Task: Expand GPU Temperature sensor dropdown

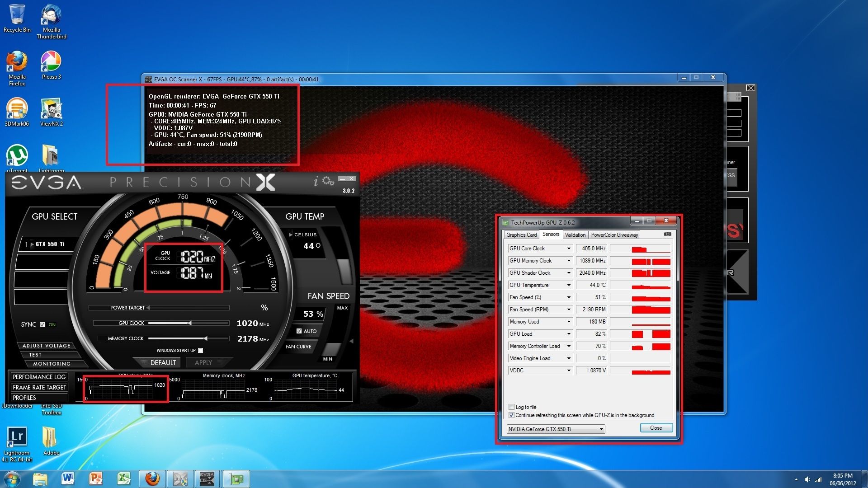Action: 569,285
